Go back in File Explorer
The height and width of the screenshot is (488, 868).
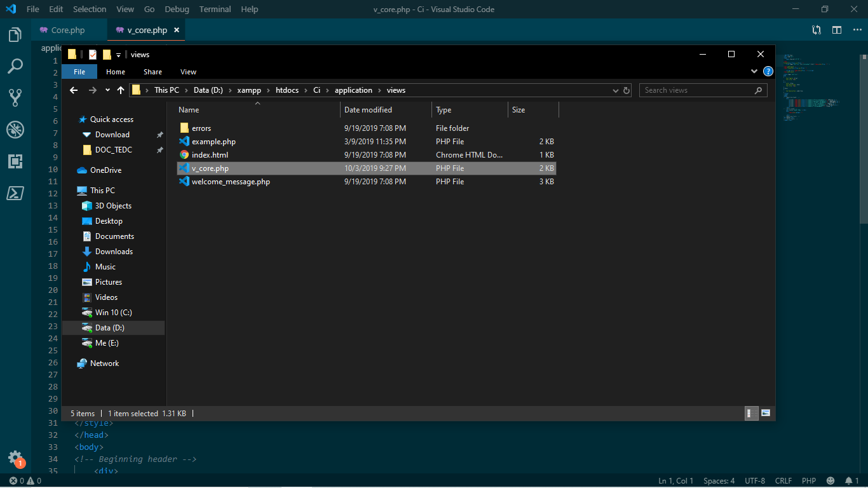tap(74, 90)
